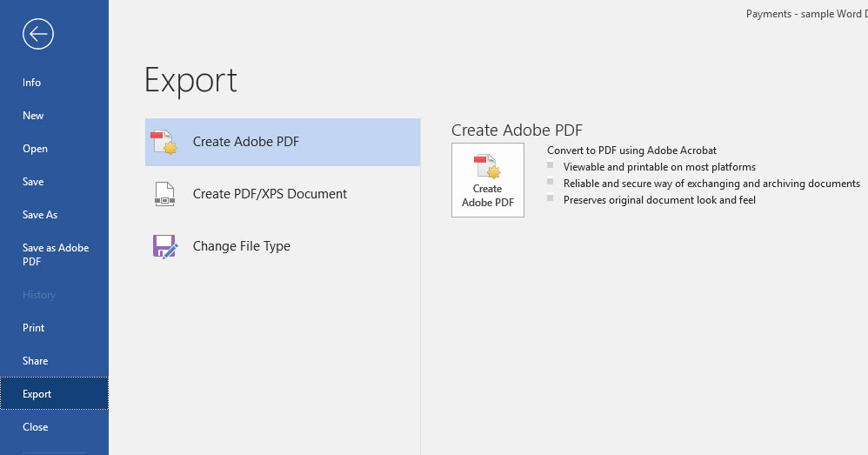Select New from the backstage menu
This screenshot has width=868, height=455.
coord(33,116)
